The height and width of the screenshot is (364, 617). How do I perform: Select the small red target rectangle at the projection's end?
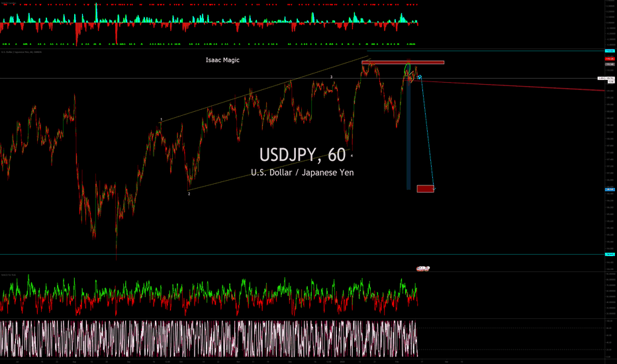pos(426,189)
